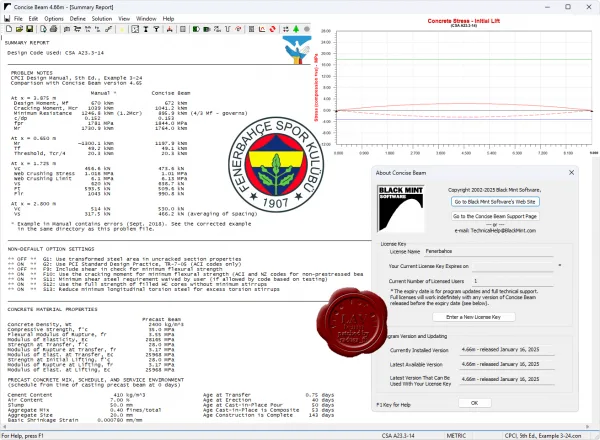Close the About Concise Beam dialog
This screenshot has width=600, height=440.
tap(571, 173)
